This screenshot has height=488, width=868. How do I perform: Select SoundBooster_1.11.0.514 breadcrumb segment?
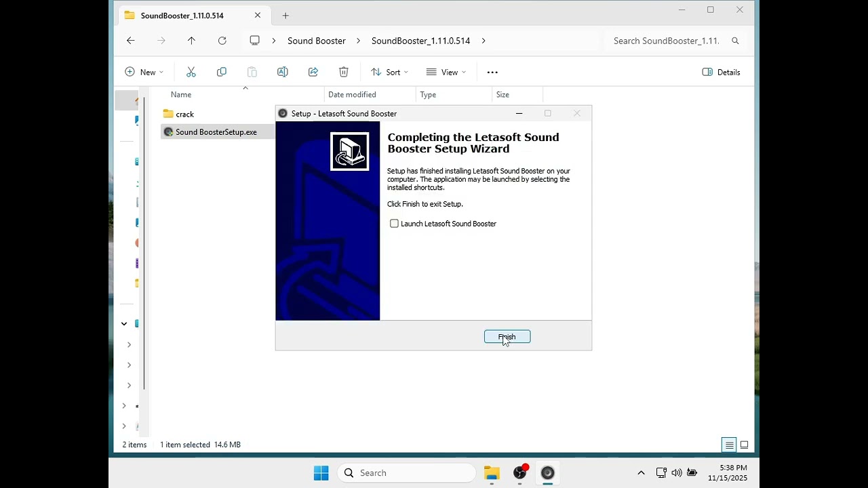(x=420, y=41)
